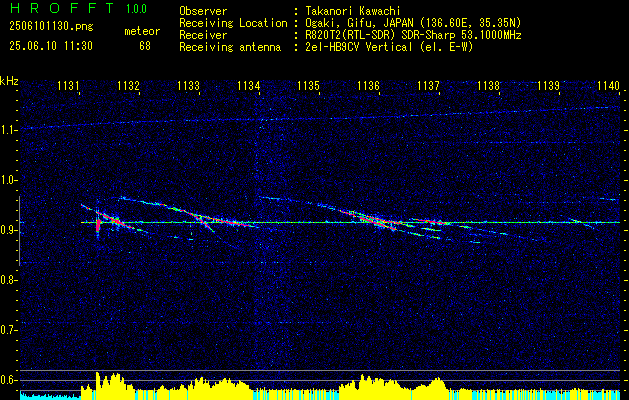Click time marker 1136
Screen dimensions: 629x400
[368, 86]
